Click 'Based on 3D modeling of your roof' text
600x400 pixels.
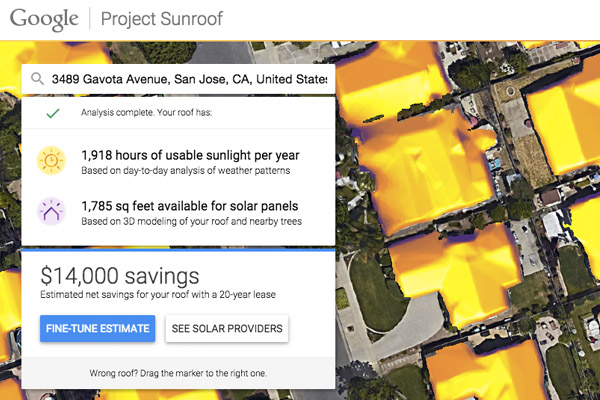pos(191,221)
